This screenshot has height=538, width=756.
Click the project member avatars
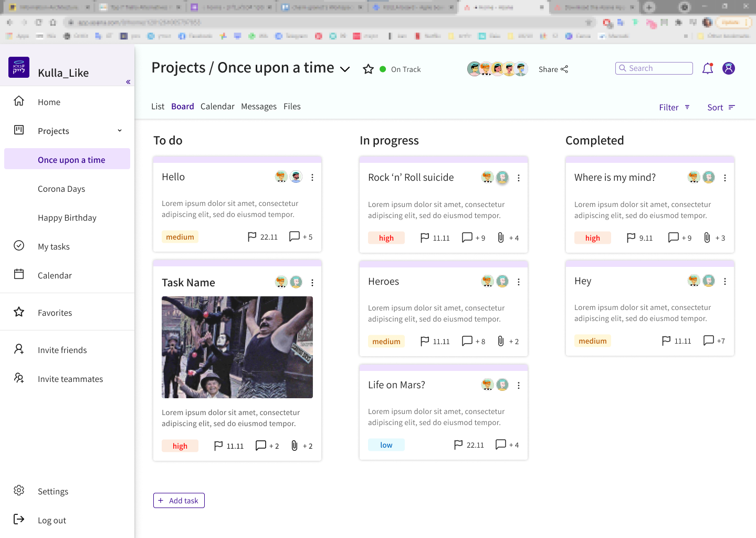tap(497, 69)
